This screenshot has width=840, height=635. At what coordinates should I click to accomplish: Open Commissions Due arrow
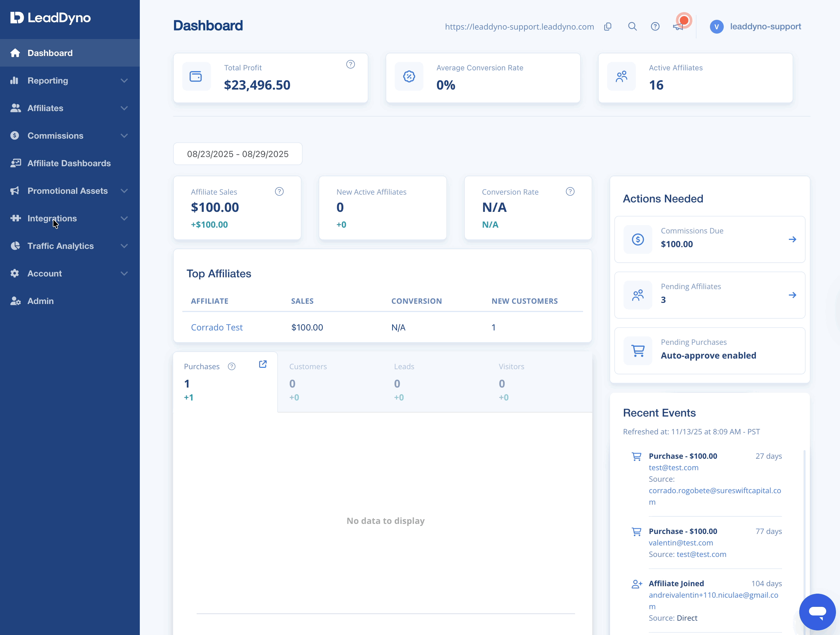pyautogui.click(x=793, y=239)
